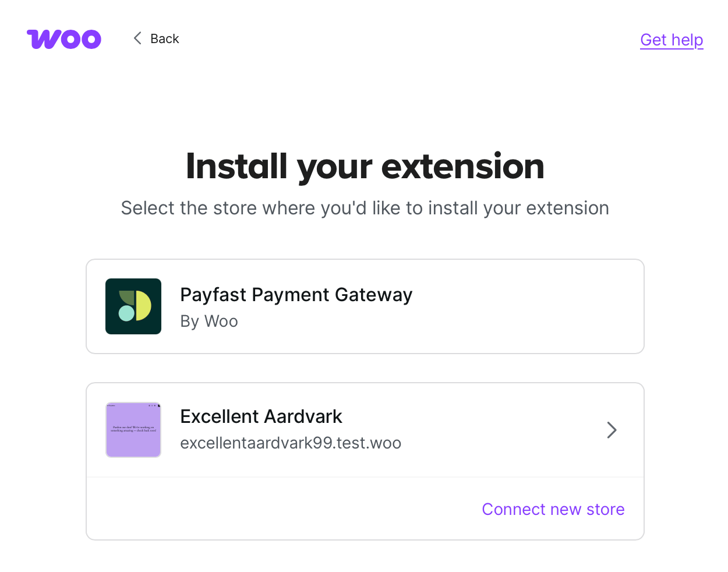728x572 pixels.
Task: Click the Payfast Payment Gateway title
Action: (296, 295)
